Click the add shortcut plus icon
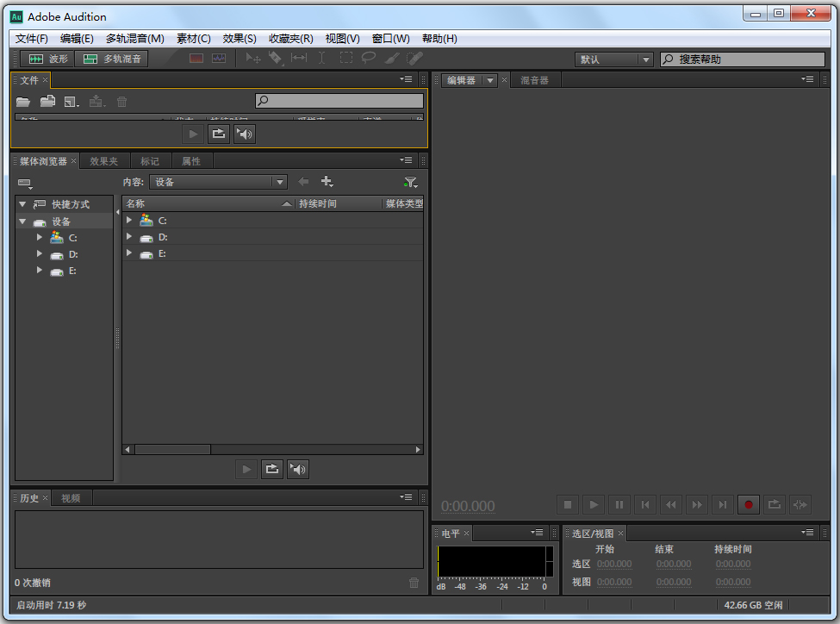The image size is (840, 624). point(327,182)
